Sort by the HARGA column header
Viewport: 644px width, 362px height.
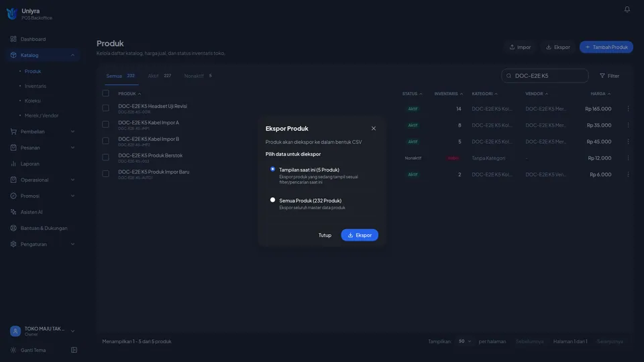point(600,94)
